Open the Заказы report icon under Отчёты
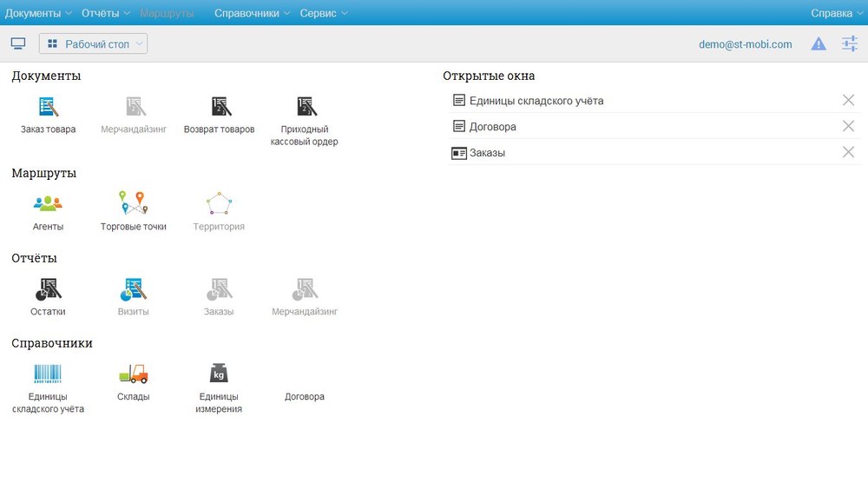 (220, 289)
